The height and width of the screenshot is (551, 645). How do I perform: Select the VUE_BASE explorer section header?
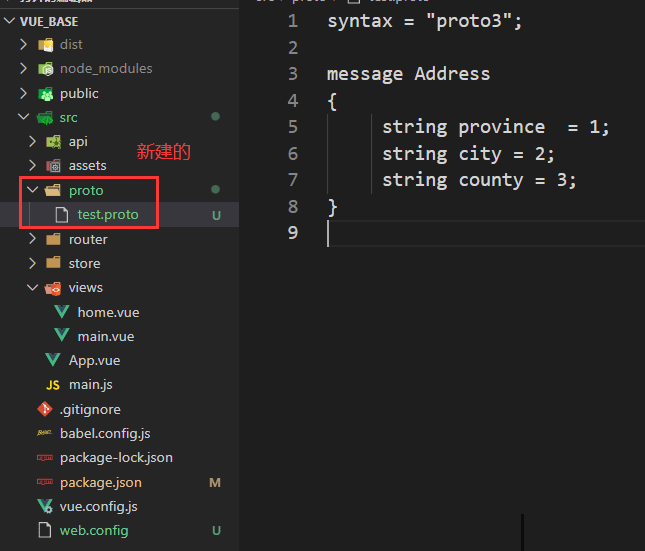pyautogui.click(x=119, y=21)
